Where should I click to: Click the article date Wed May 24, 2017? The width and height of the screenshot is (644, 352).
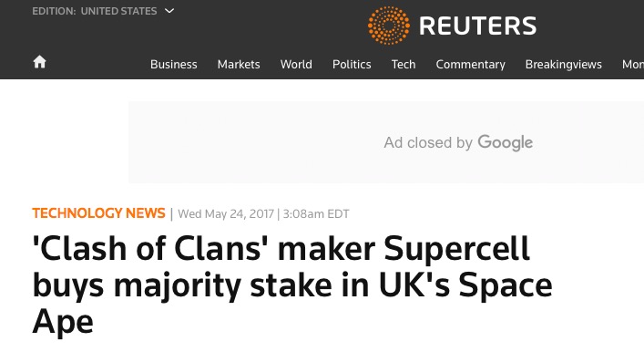pyautogui.click(x=226, y=213)
